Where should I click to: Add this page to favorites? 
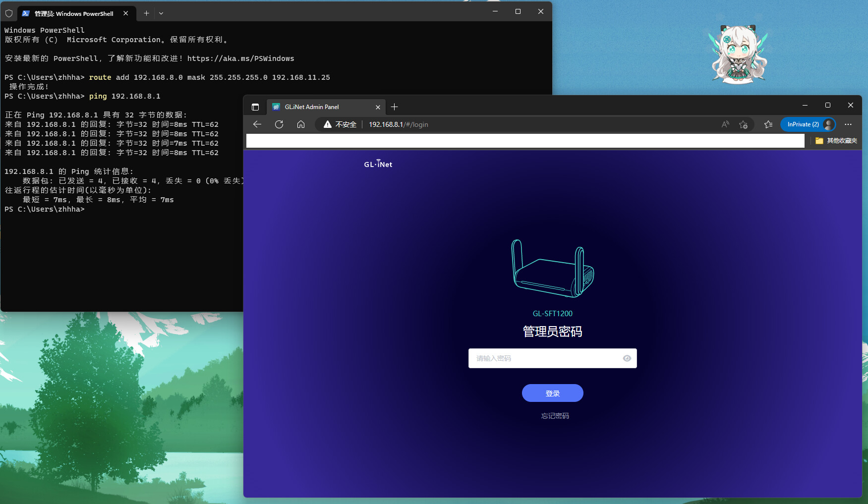[x=743, y=124]
